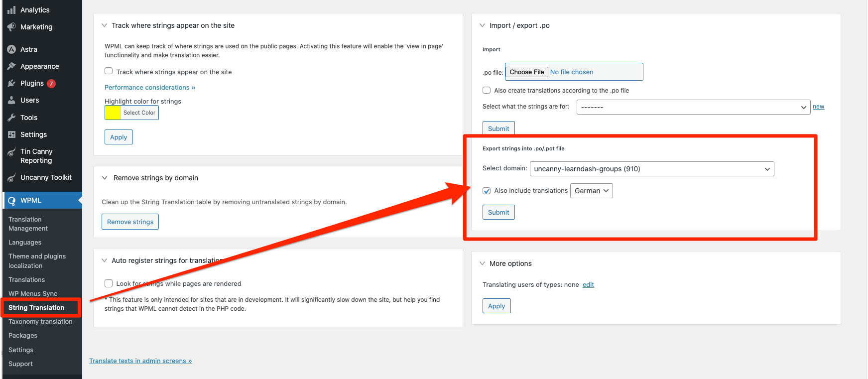Open the Select domain dropdown
This screenshot has height=379, width=868.
[x=651, y=169]
